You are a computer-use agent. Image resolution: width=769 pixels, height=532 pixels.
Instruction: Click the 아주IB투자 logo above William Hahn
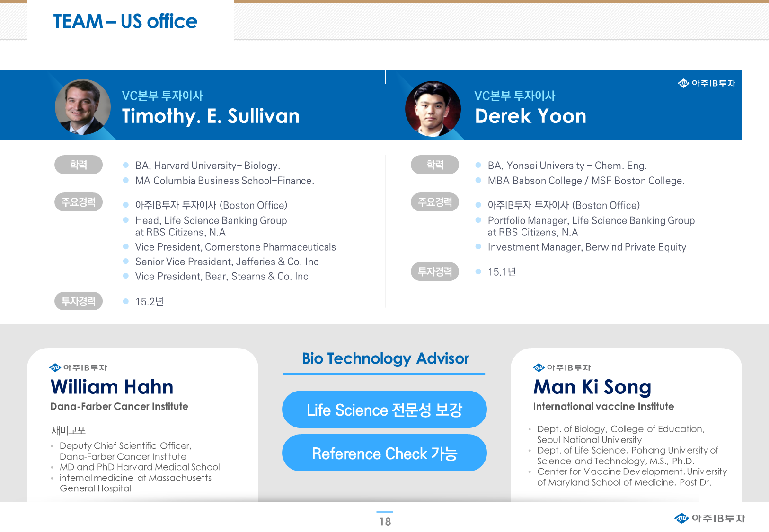coord(78,367)
